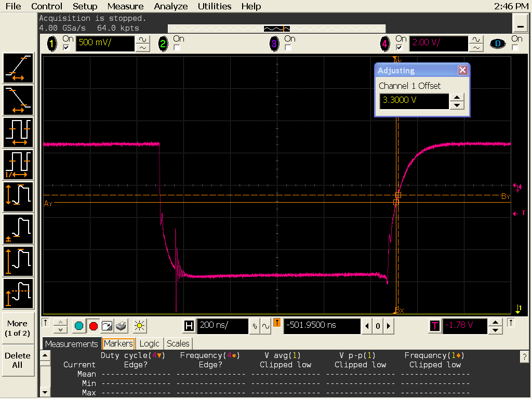Click the digital channels D button
Screen dimensions: 532x399
coord(498,44)
